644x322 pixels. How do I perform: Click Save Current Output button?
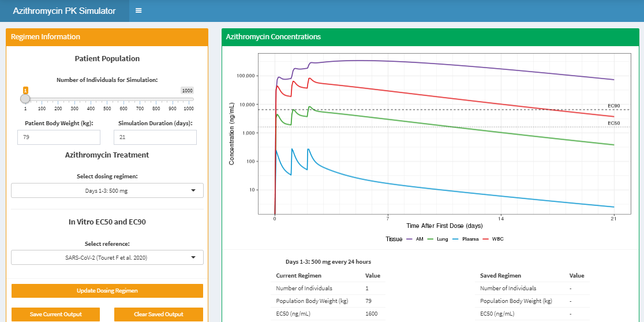tap(56, 314)
